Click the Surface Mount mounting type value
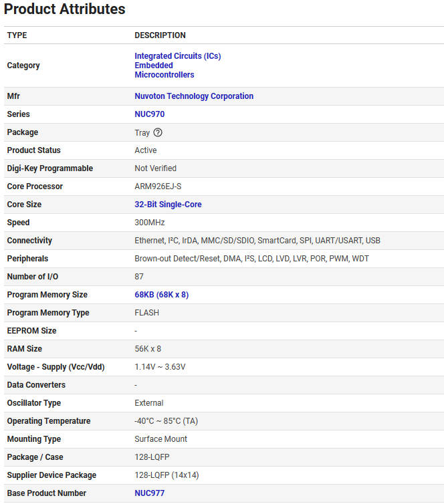The image size is (444, 504). click(x=160, y=439)
